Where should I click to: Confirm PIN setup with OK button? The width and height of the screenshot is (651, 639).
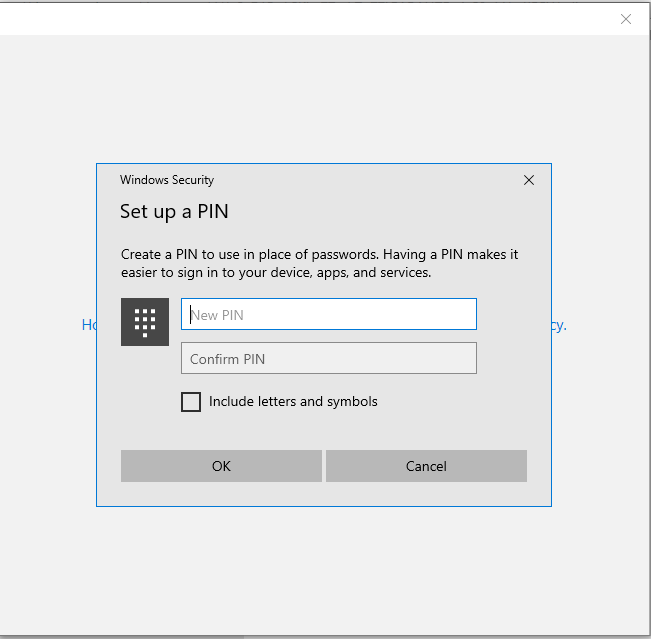tap(221, 466)
